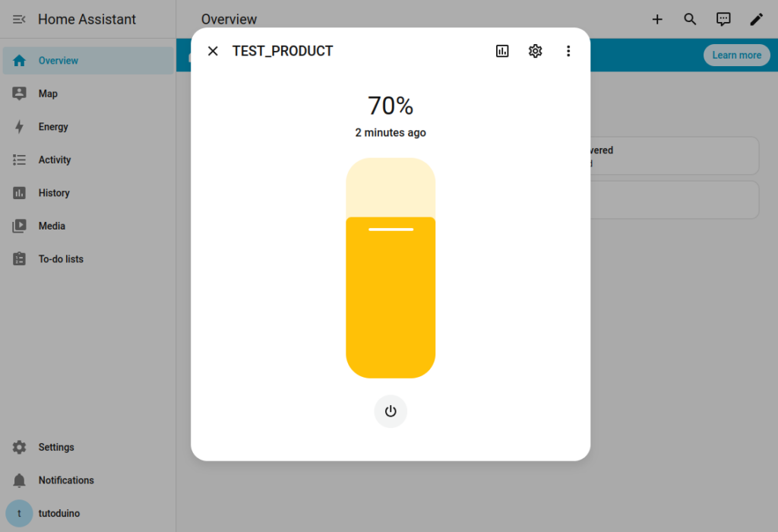The height and width of the screenshot is (532, 778).
Task: Toggle the light power button
Action: tap(391, 411)
